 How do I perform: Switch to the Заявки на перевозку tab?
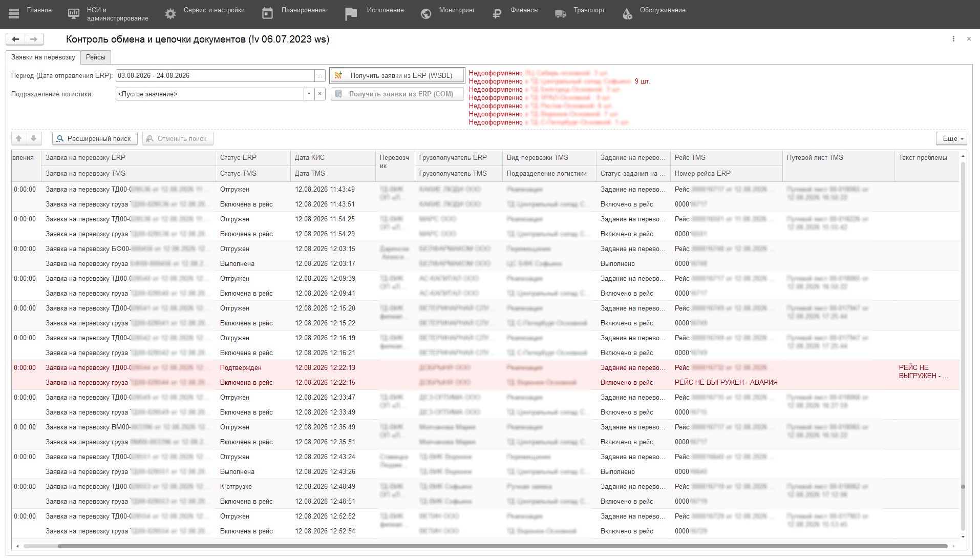(44, 57)
